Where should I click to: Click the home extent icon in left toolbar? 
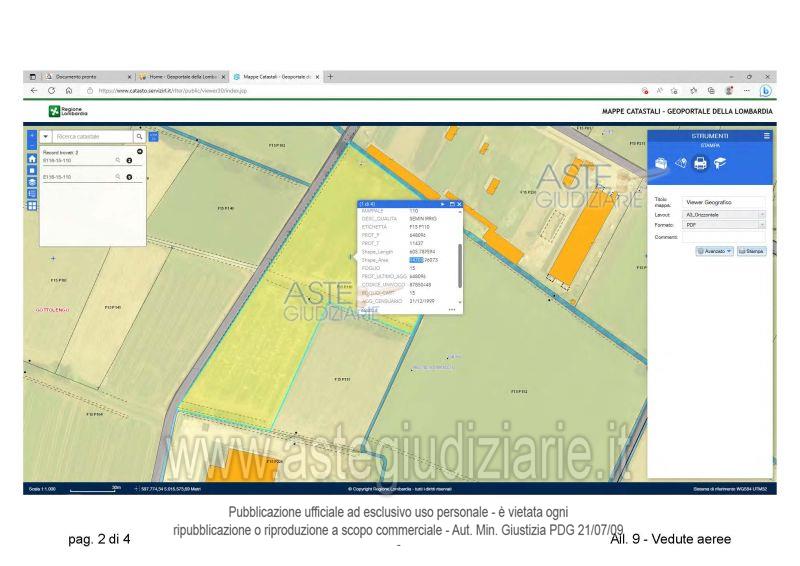pyautogui.click(x=32, y=159)
